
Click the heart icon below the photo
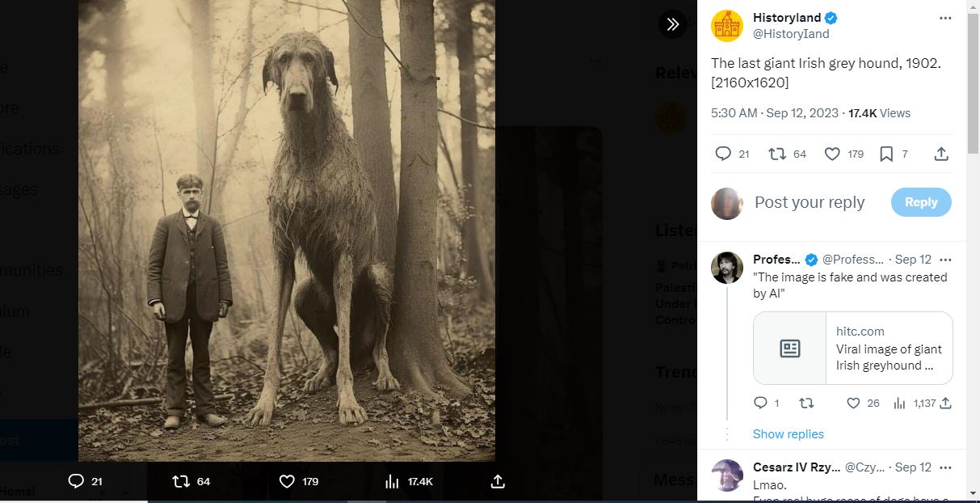pyautogui.click(x=286, y=481)
